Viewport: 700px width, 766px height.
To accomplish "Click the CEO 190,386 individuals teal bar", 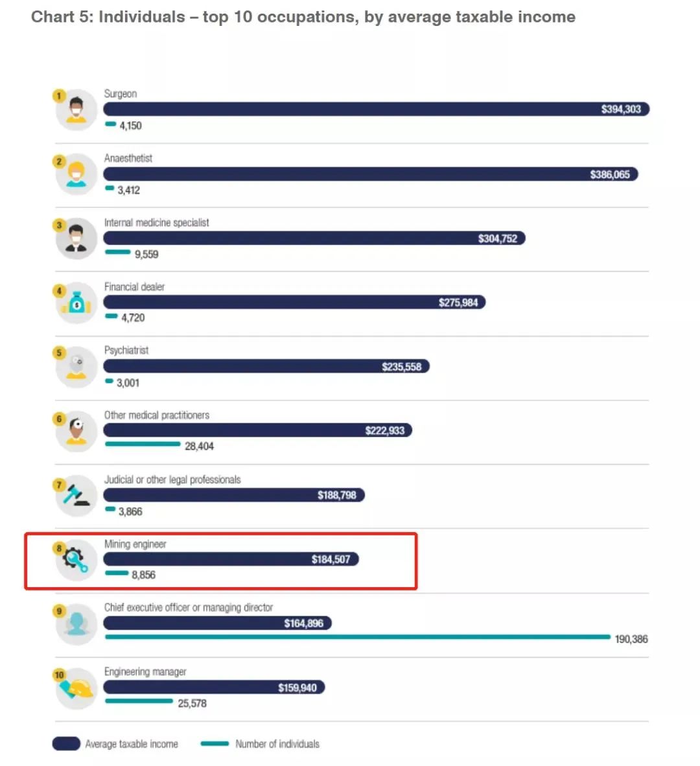I will click(x=357, y=638).
